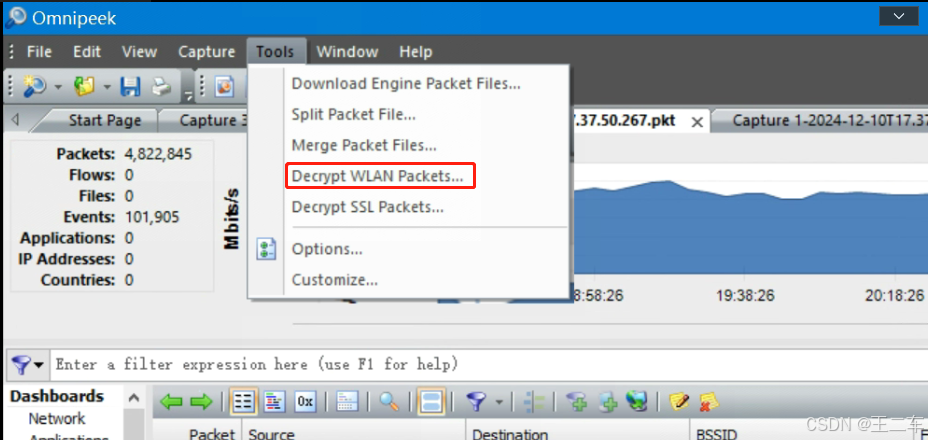Toggle the decode view icon

tap(274, 402)
